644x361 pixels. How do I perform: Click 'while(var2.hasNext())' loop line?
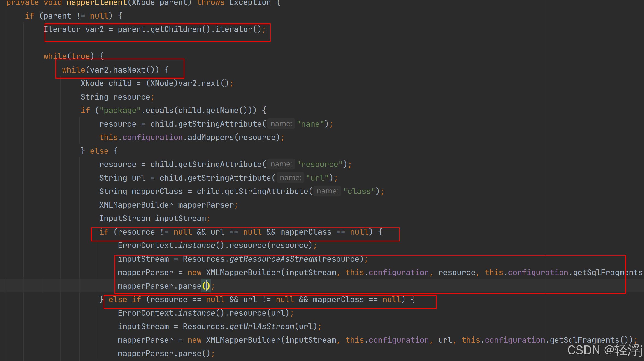coord(115,70)
